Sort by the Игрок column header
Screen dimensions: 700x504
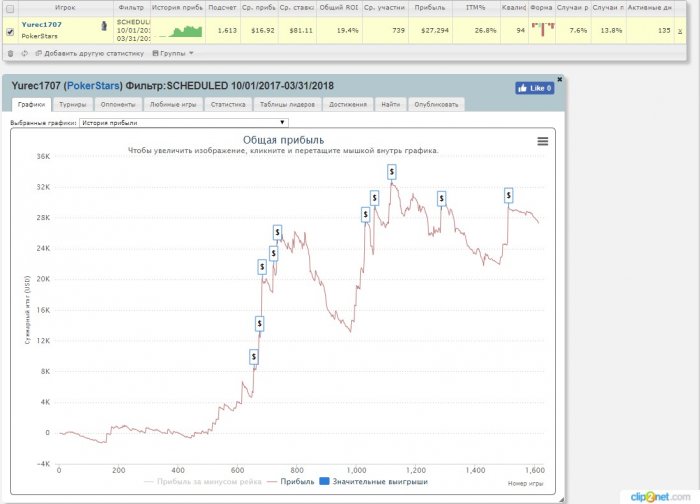(x=65, y=8)
